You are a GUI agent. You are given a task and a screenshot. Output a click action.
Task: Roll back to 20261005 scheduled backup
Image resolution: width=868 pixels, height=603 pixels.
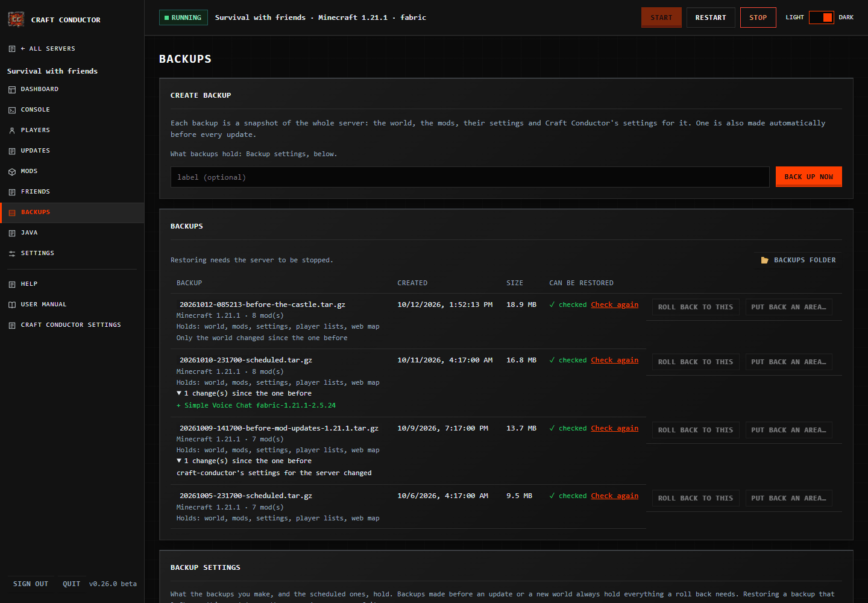tap(696, 498)
